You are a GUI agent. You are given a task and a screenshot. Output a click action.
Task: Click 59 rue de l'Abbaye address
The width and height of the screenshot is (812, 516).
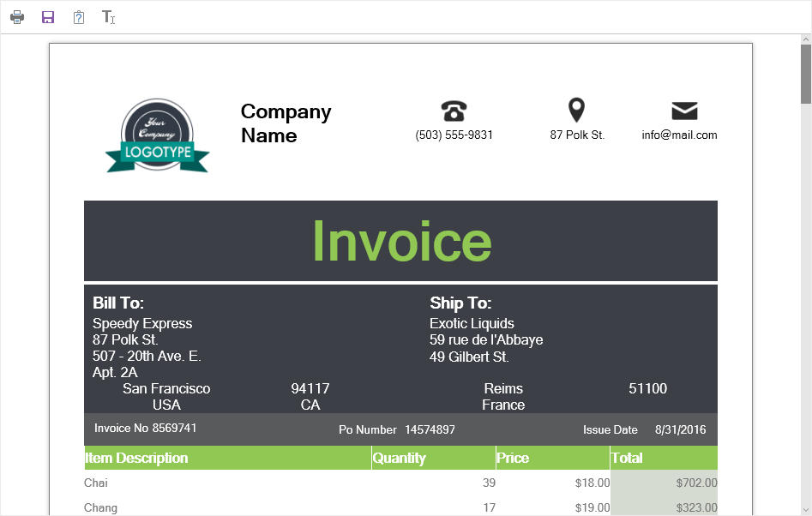pyautogui.click(x=486, y=340)
